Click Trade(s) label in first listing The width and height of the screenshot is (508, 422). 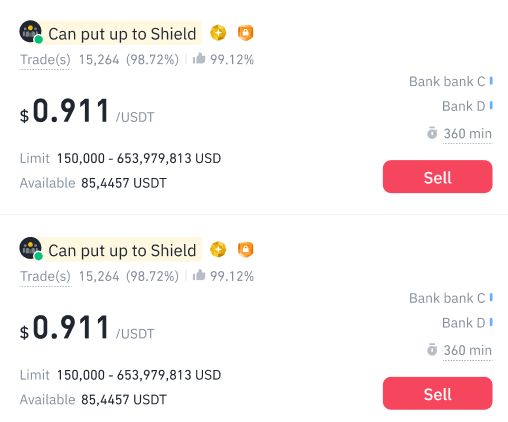click(45, 60)
